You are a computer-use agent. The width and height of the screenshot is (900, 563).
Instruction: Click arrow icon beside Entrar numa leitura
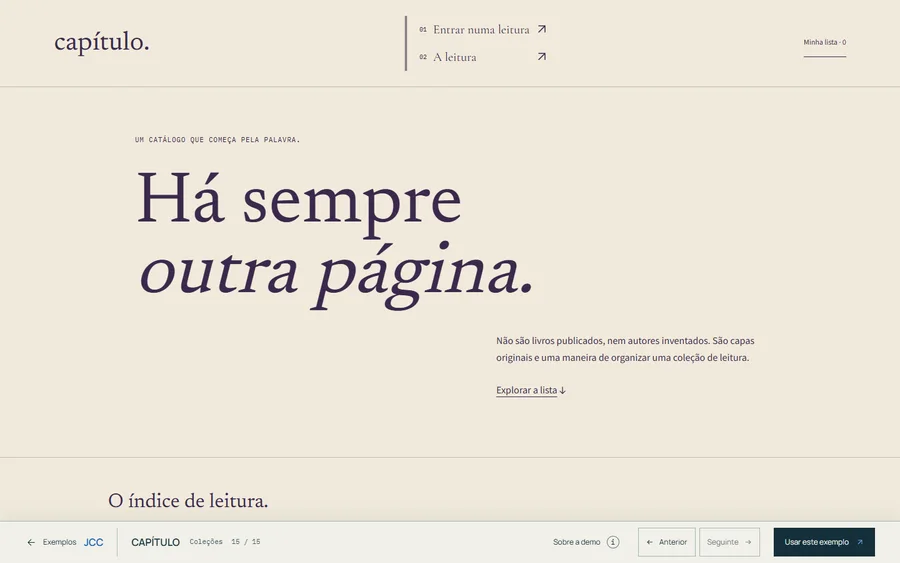coord(541,29)
